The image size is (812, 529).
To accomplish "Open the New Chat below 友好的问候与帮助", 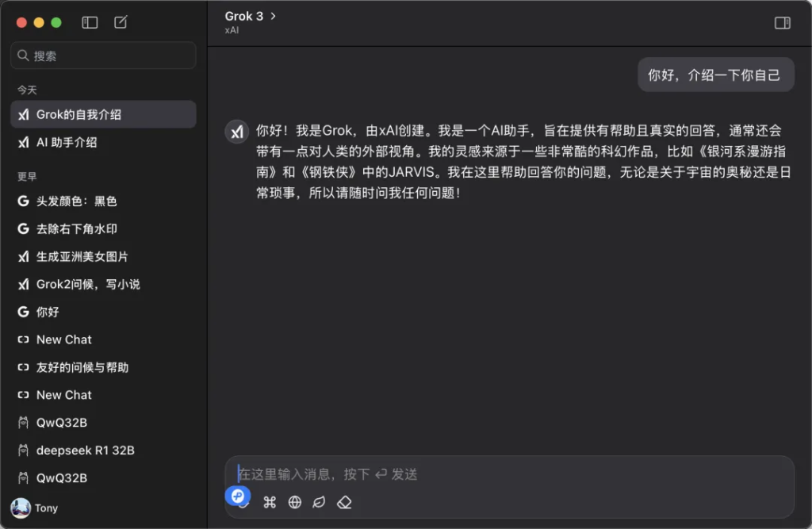I will [103, 395].
